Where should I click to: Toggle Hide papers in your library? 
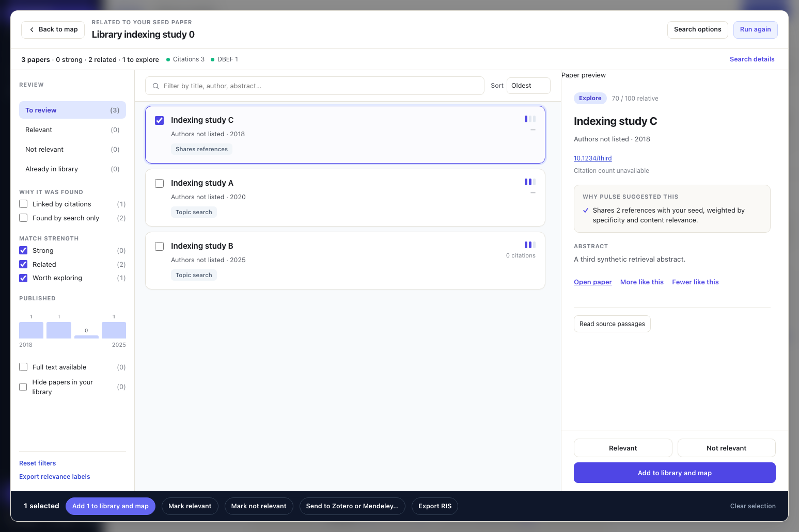point(23,387)
